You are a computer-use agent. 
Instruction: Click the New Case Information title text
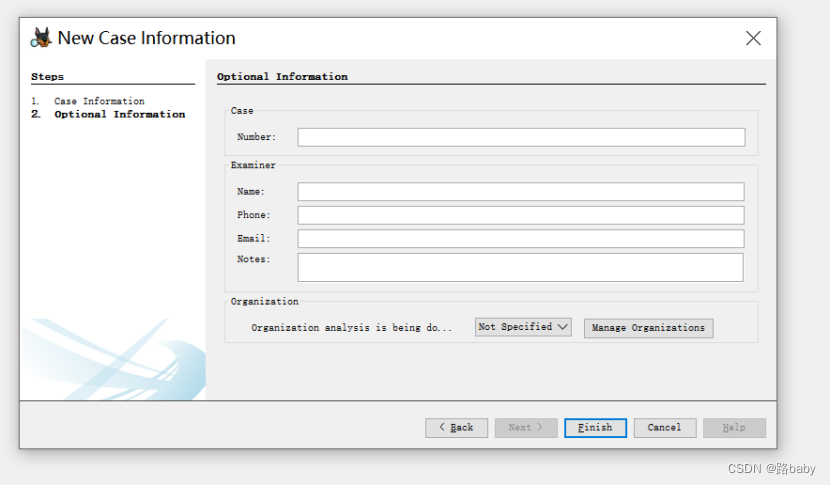tap(146, 38)
